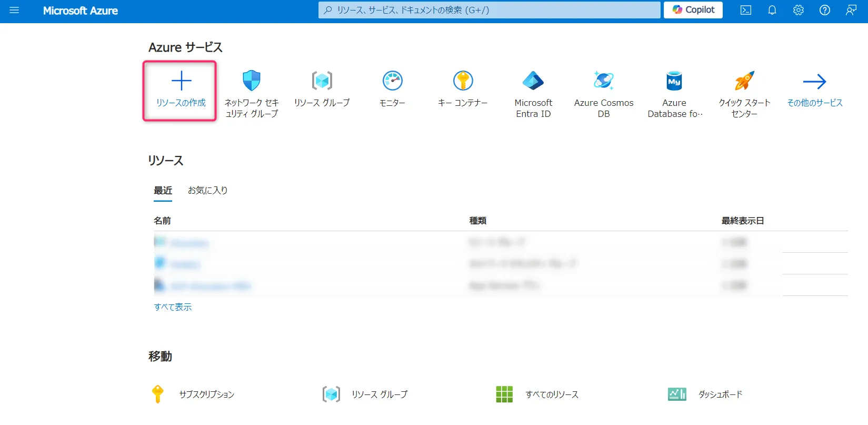
Task: Click the すべてのリソース label
Action: 552,394
